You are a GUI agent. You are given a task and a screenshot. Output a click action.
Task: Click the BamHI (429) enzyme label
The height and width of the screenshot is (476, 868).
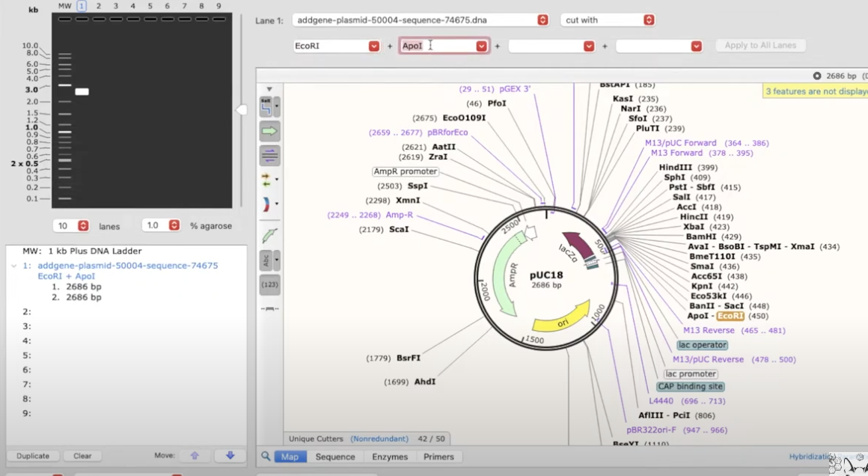[714, 237]
